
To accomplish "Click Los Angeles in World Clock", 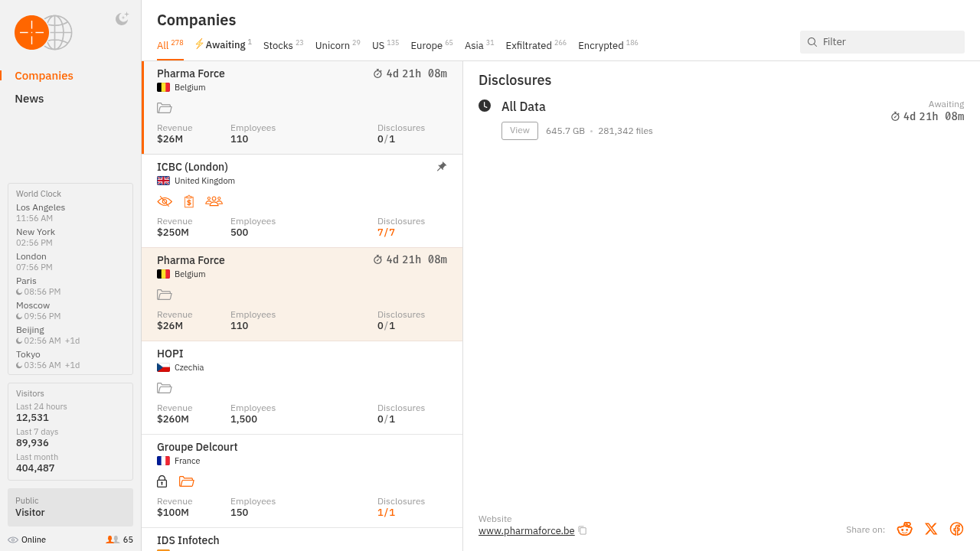I will [x=41, y=207].
